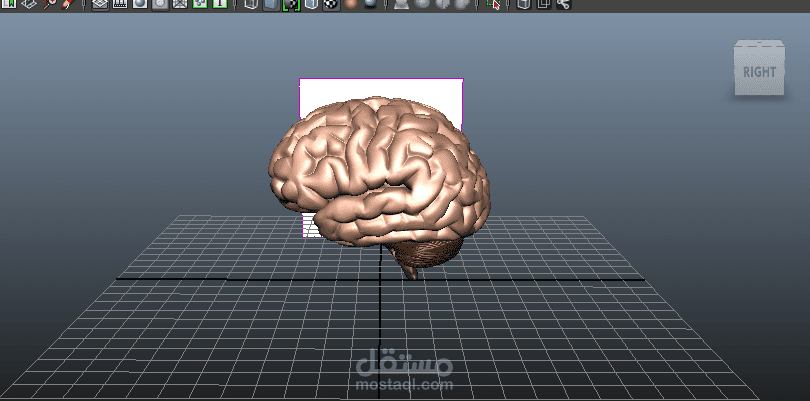Open the grease pencil tool
The height and width of the screenshot is (401, 810).
(68, 4)
